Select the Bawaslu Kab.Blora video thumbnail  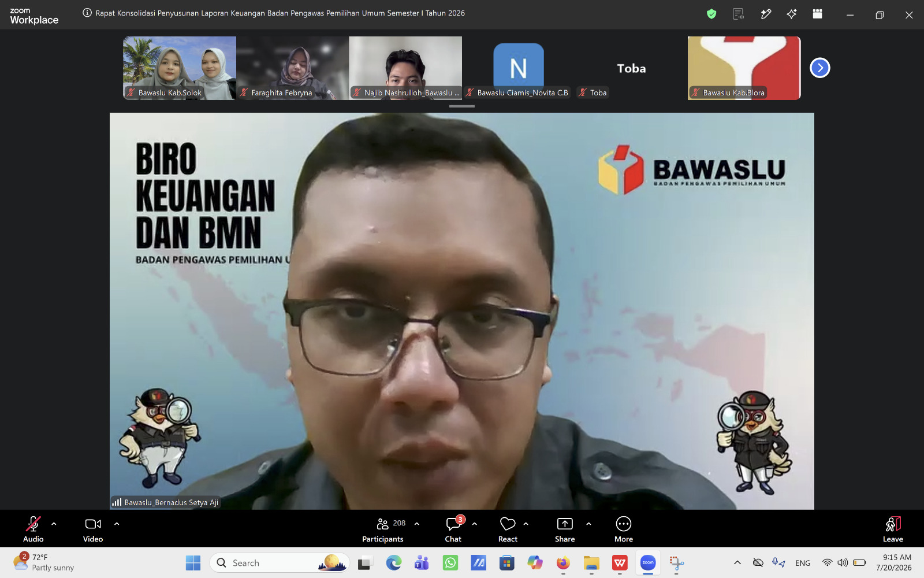click(744, 68)
